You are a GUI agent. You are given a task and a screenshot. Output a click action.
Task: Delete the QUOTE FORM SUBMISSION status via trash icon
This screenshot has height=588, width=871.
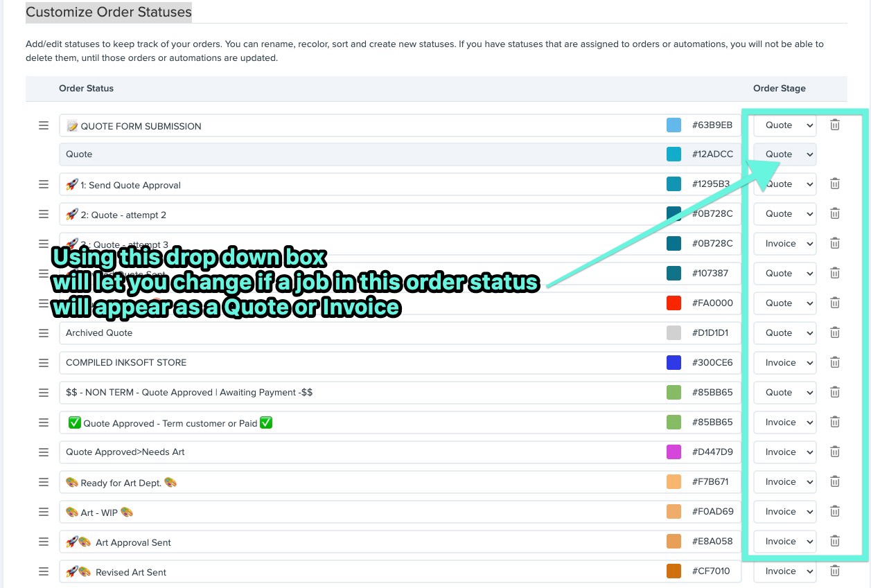coord(835,125)
